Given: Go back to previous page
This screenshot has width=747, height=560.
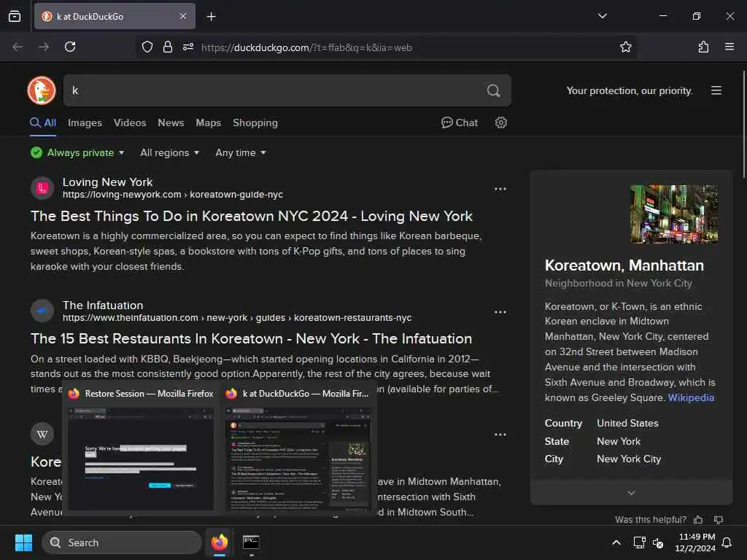Looking at the screenshot, I should pyautogui.click(x=18, y=47).
